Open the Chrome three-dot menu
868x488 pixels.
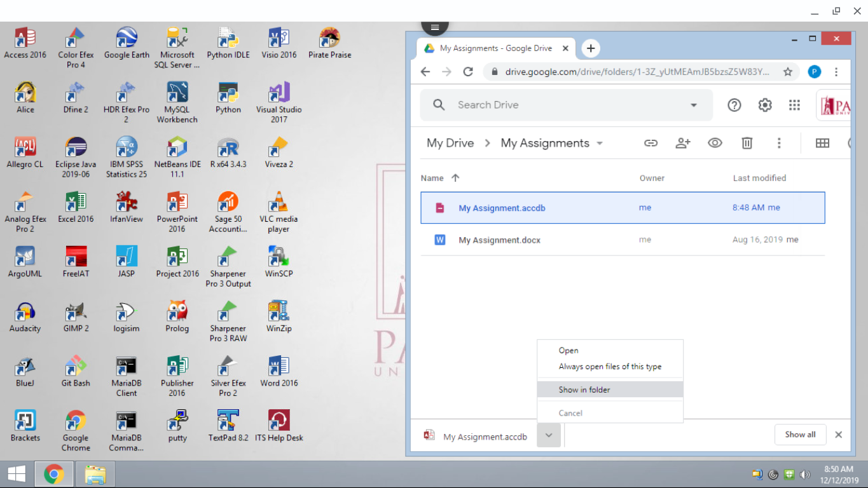pyautogui.click(x=837, y=72)
